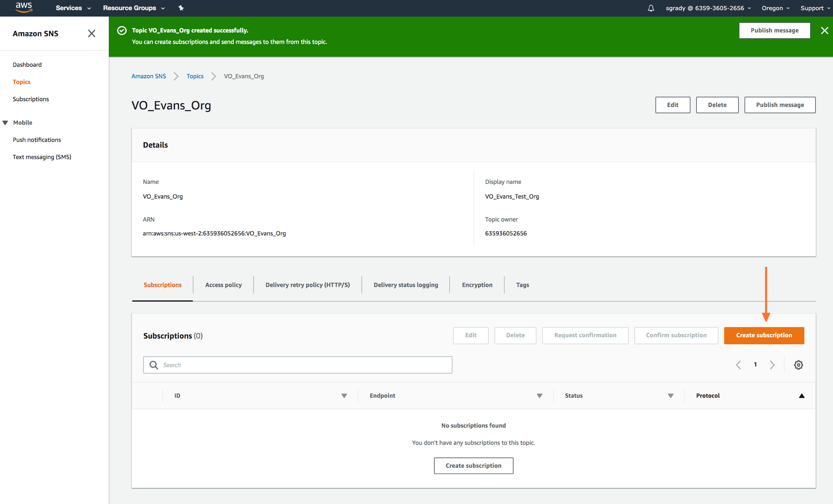Navigate to Topics via the breadcrumb
Screen dimensions: 833x504
pos(195,76)
